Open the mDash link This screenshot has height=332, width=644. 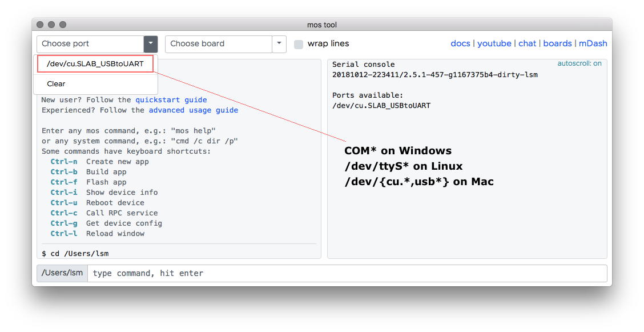click(x=593, y=43)
